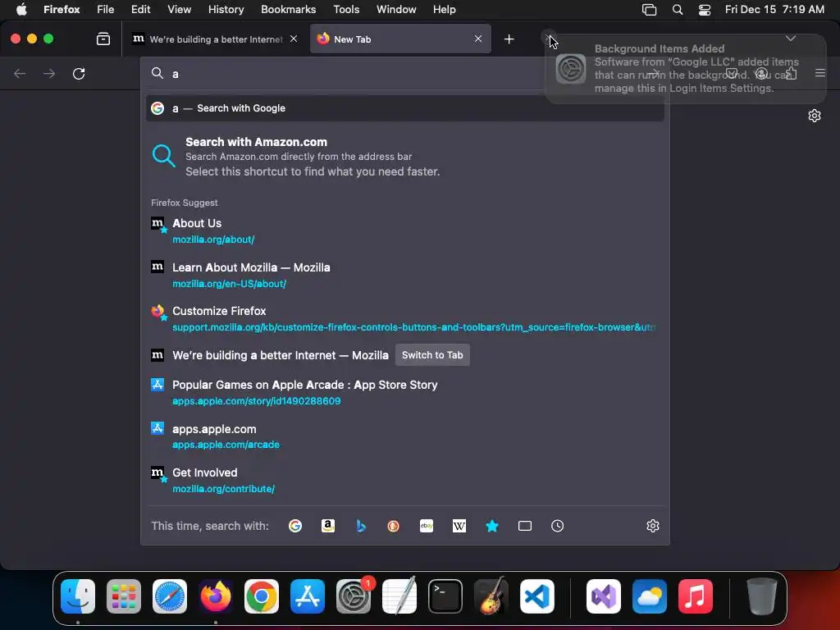Viewport: 840px width, 630px height.
Task: Select the New Tab tab
Action: click(400, 39)
